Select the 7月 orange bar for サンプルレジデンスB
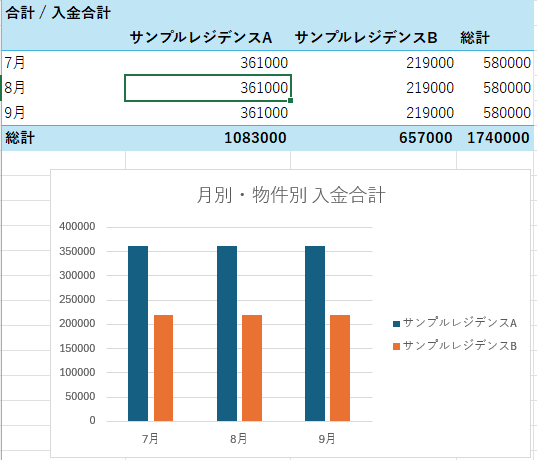 click(x=163, y=368)
